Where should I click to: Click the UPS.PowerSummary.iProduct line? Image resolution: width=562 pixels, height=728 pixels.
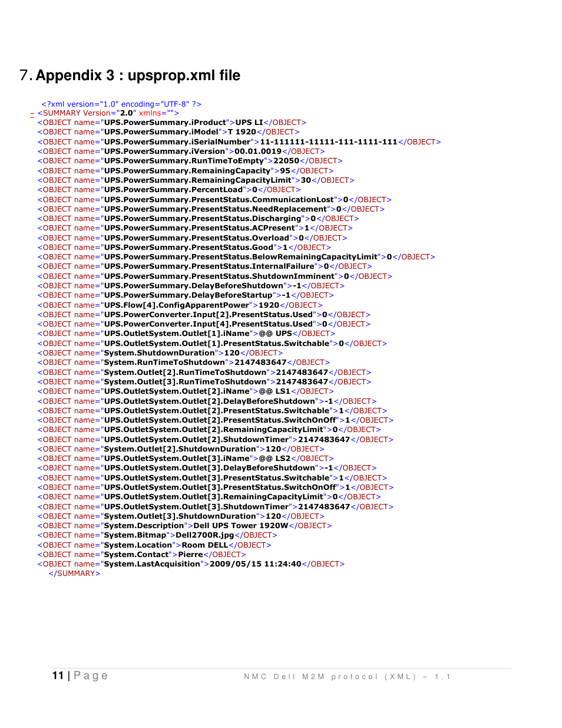[x=172, y=123]
